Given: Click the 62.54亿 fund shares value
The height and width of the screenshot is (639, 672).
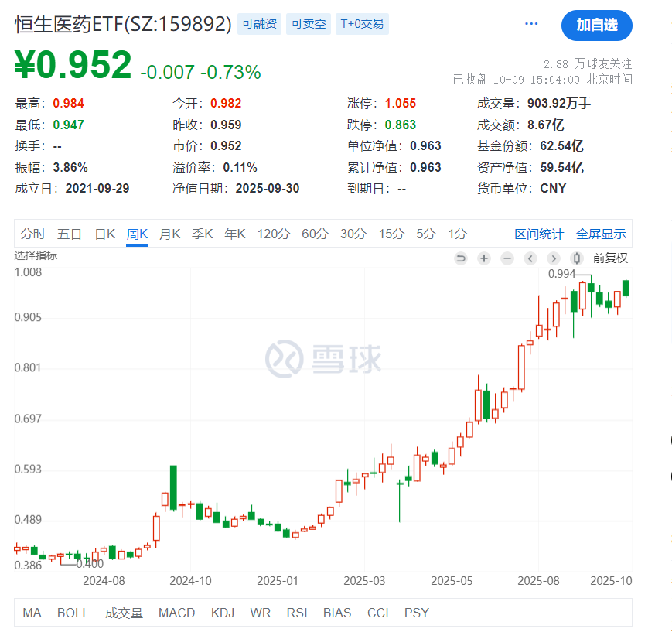Looking at the screenshot, I should 562,145.
